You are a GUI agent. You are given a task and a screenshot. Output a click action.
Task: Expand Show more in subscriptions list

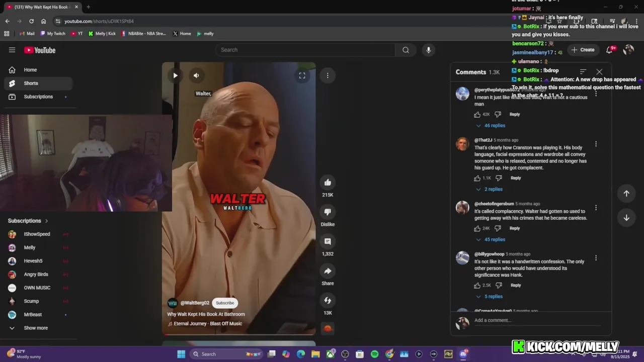[x=36, y=328]
